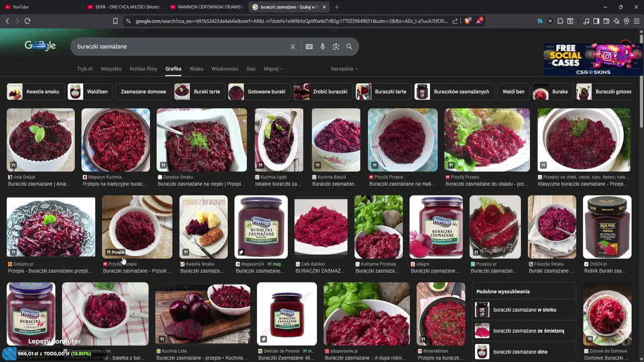Go to the Google logo homepage
This screenshot has height=362, width=644.
(40, 46)
